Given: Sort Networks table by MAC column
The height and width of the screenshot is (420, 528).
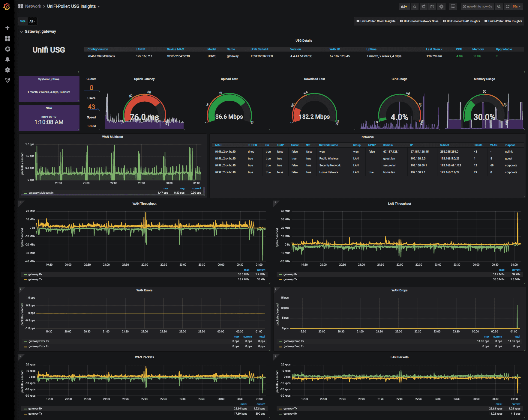Looking at the screenshot, I should point(218,145).
